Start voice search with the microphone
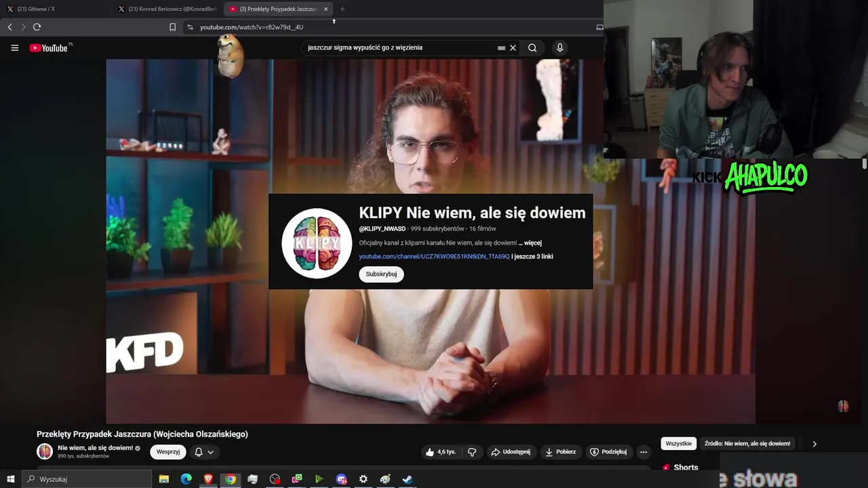This screenshot has width=868, height=488. [559, 48]
